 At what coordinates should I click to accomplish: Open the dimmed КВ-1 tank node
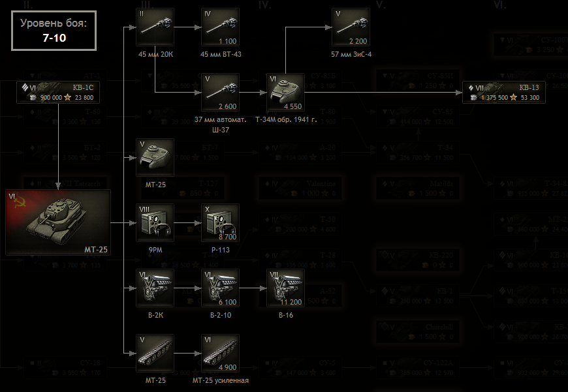tap(418, 295)
